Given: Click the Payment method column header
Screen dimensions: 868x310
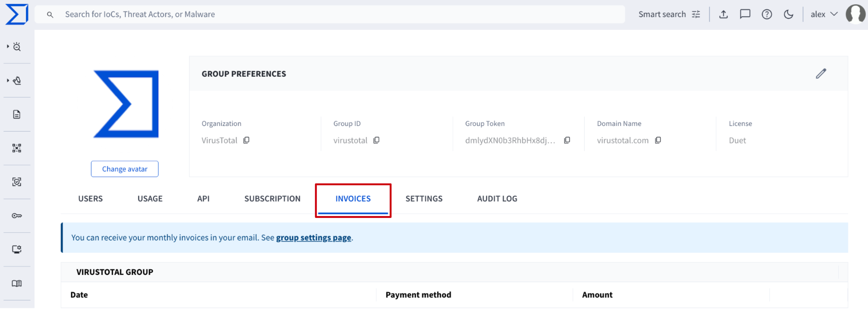Looking at the screenshot, I should 418,295.
